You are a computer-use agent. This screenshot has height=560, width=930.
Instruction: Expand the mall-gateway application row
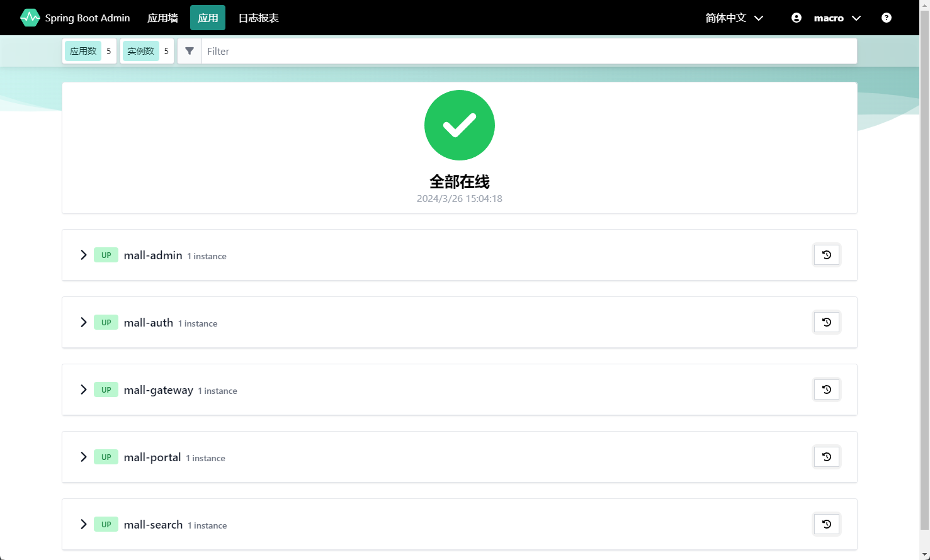point(83,389)
